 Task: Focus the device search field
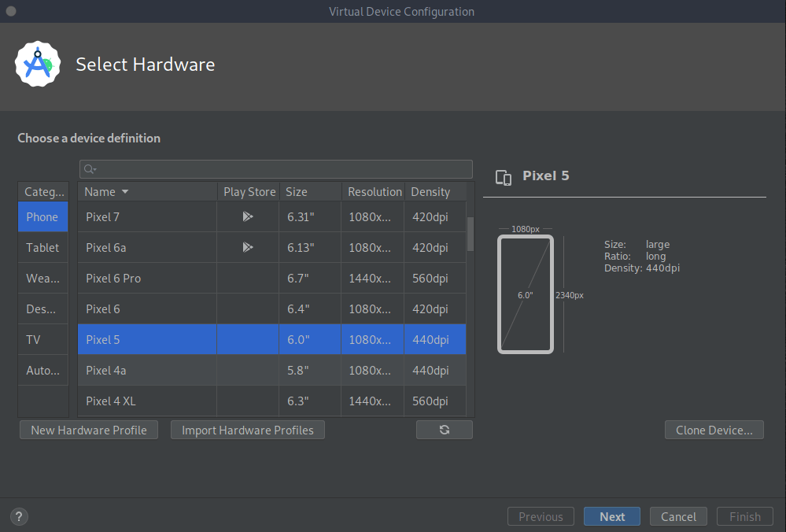[x=276, y=169]
